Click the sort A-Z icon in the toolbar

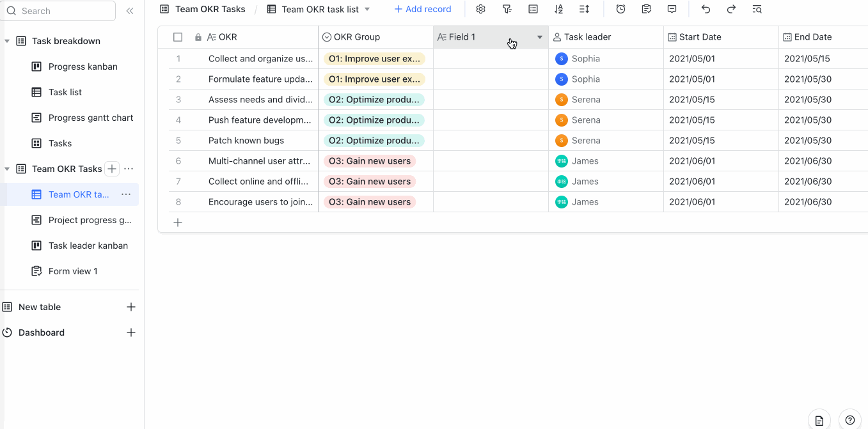pos(558,9)
